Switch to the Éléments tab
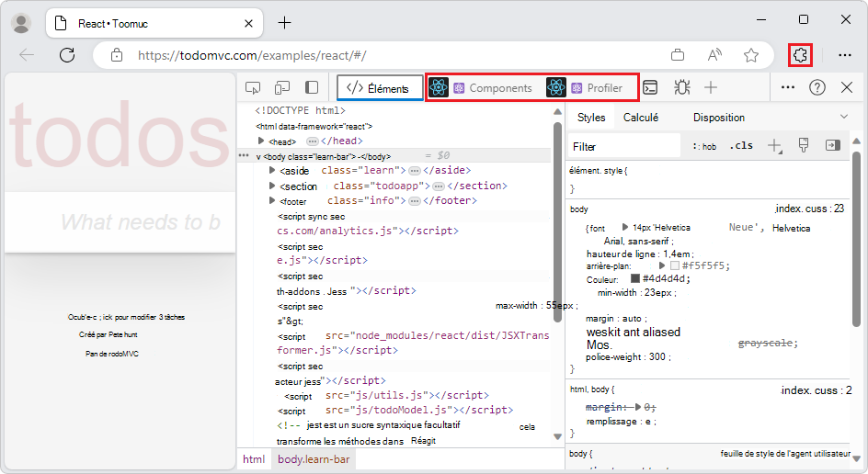 380,88
